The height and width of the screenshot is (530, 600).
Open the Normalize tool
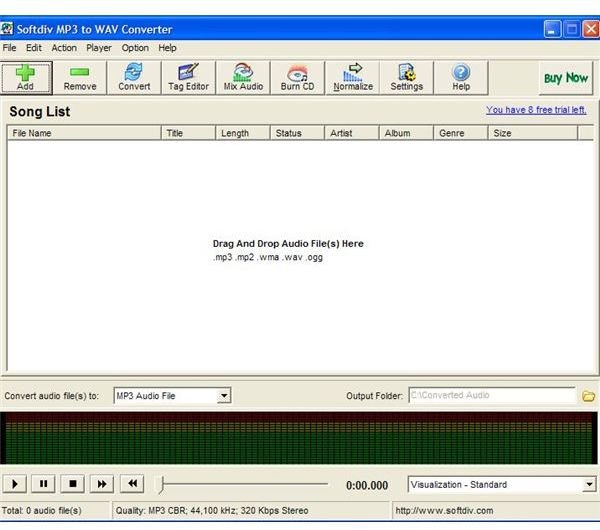352,78
